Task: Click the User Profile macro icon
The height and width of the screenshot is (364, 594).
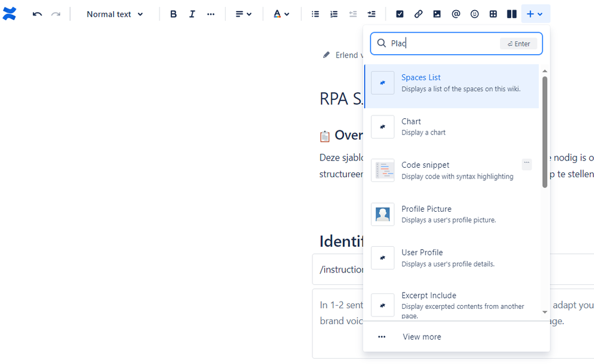Action: (383, 258)
